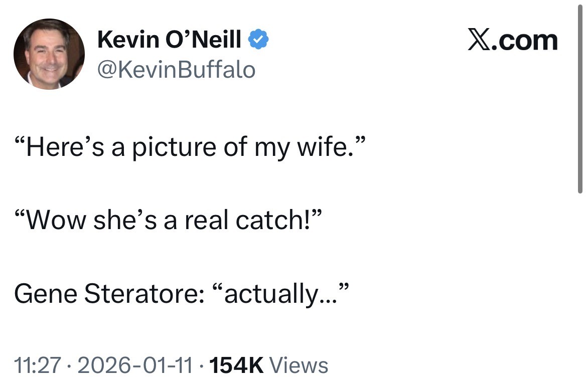Click the quoted word "actually…"
The width and height of the screenshot is (587, 392).
point(281,293)
